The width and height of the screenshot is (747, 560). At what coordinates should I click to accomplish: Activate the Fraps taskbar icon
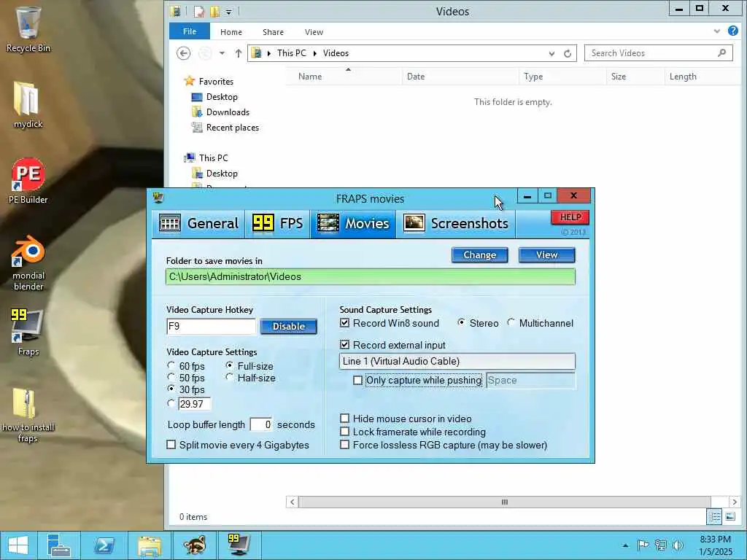click(239, 545)
